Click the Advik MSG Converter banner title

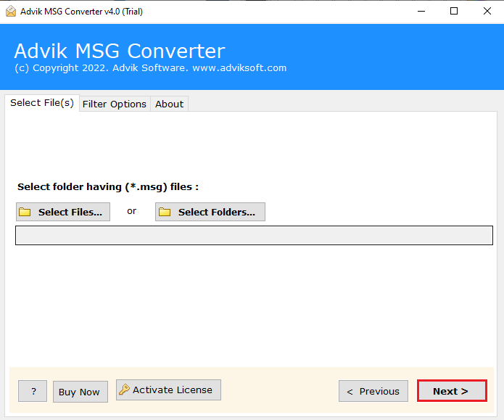[120, 51]
